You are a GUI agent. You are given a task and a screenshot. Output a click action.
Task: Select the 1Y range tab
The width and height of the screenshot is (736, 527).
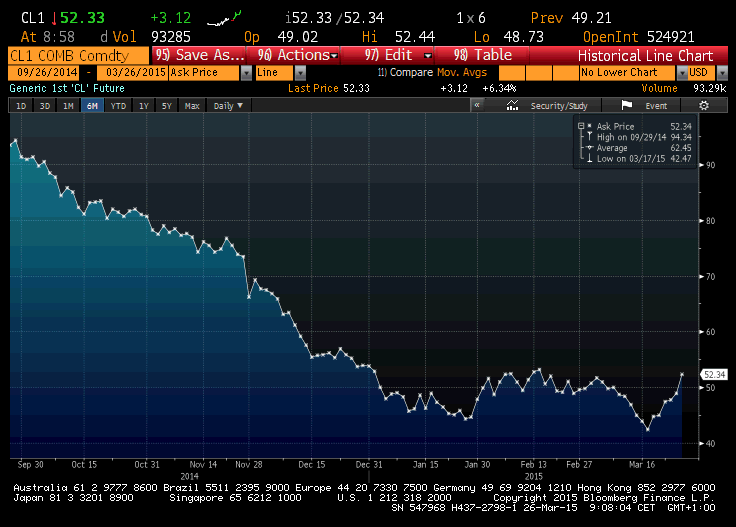(x=144, y=106)
